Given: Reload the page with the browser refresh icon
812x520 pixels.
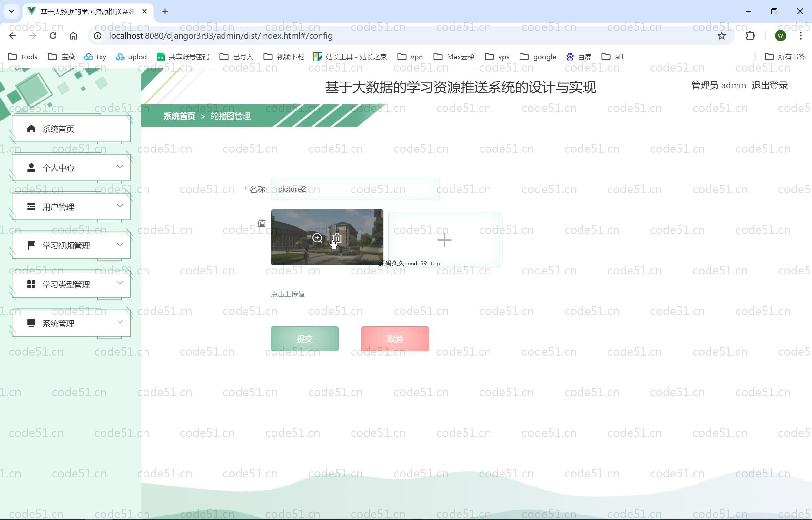Looking at the screenshot, I should [53, 35].
